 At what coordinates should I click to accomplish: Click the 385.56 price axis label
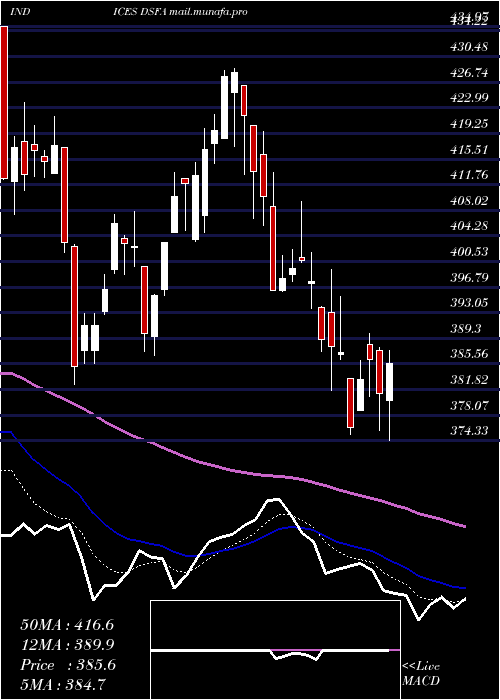click(x=469, y=355)
